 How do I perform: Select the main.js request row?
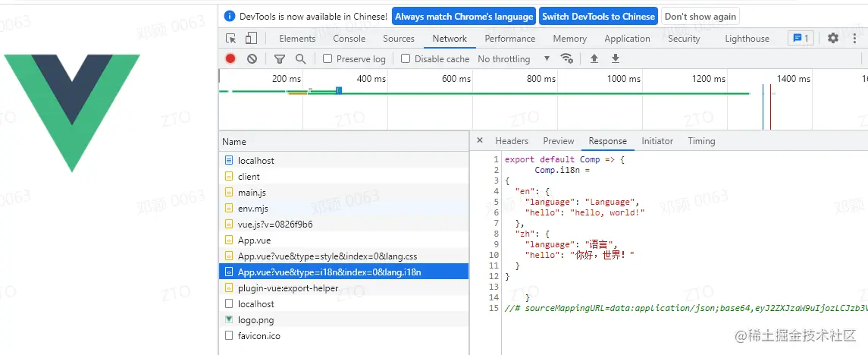(343, 192)
